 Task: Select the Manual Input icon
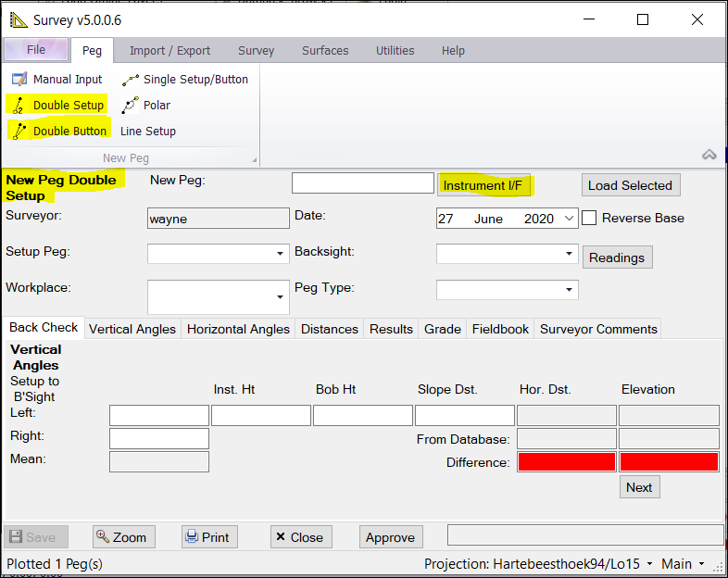click(19, 80)
